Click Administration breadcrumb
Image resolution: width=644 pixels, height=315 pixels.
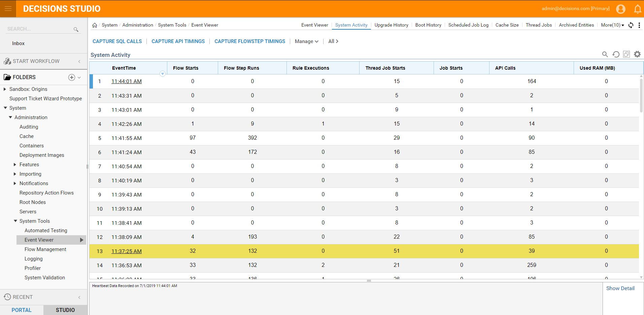[138, 25]
